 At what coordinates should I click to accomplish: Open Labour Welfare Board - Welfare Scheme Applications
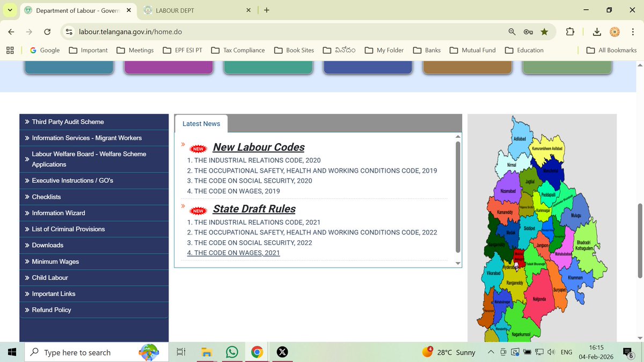(x=94, y=159)
